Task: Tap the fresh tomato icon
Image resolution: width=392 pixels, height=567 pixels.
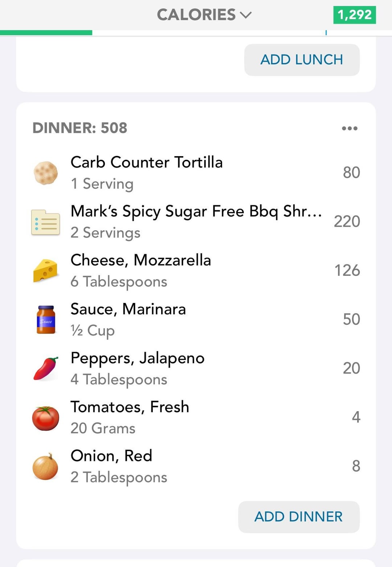Action: click(x=46, y=418)
